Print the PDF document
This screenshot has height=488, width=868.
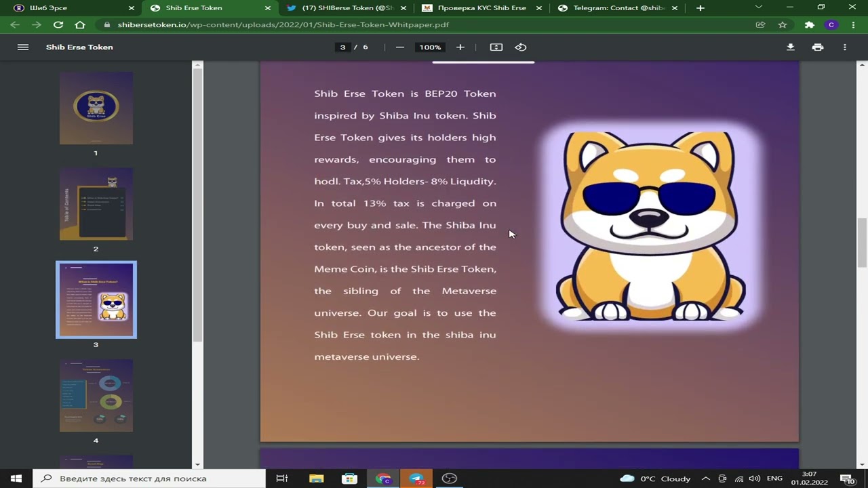(818, 47)
